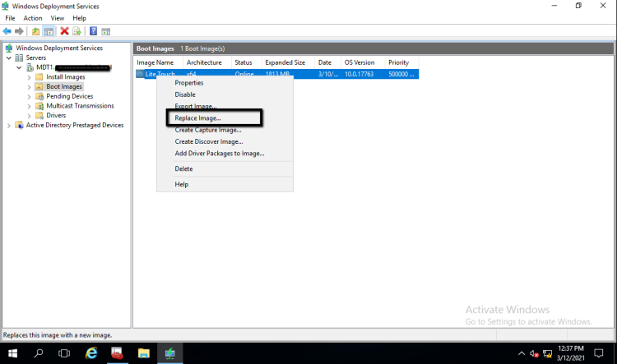The height and width of the screenshot is (364, 617).
Task: Expand the Multicast Transmissions tree node
Action: [30, 106]
